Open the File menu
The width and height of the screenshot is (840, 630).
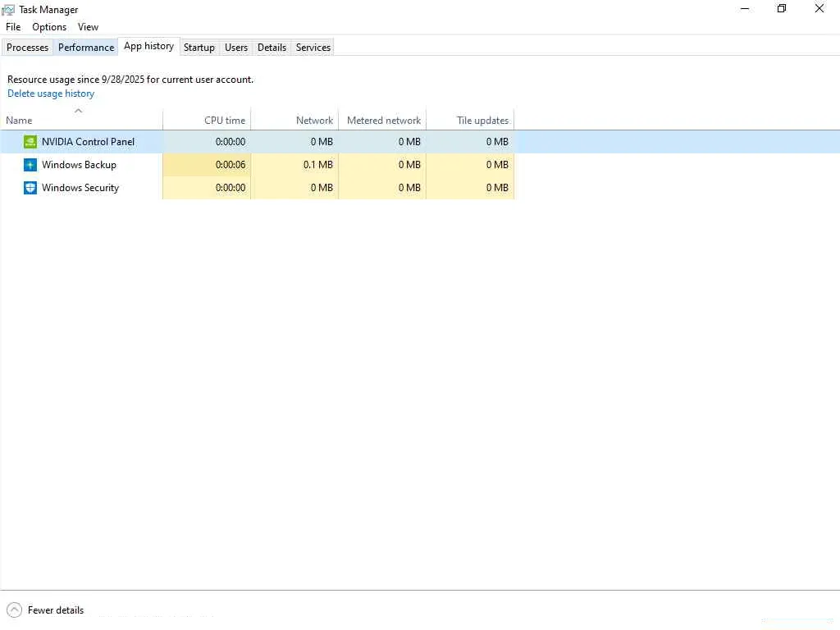coord(13,27)
